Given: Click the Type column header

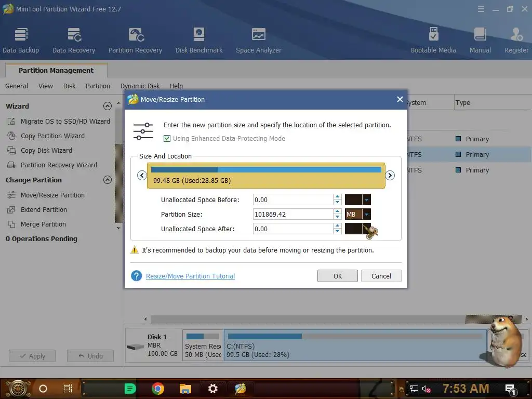Looking at the screenshot, I should [463, 102].
